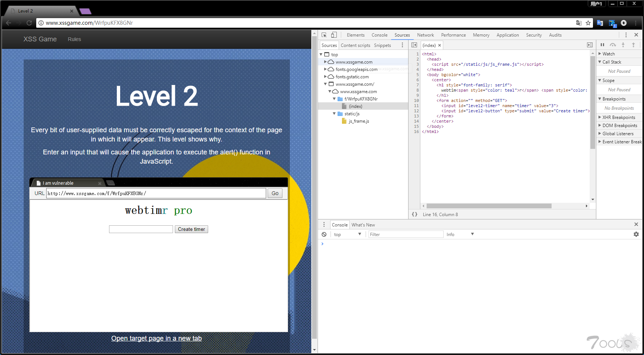Collapse the top frame tree node

coord(321,54)
